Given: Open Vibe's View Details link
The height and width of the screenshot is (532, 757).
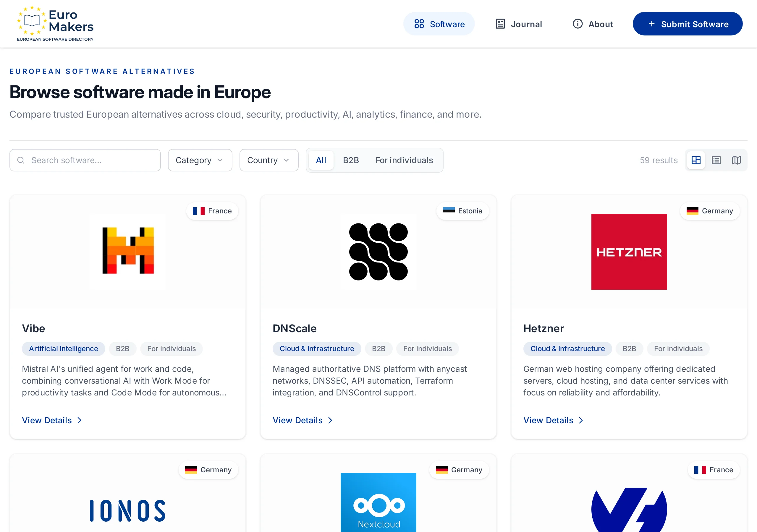Looking at the screenshot, I should point(52,420).
